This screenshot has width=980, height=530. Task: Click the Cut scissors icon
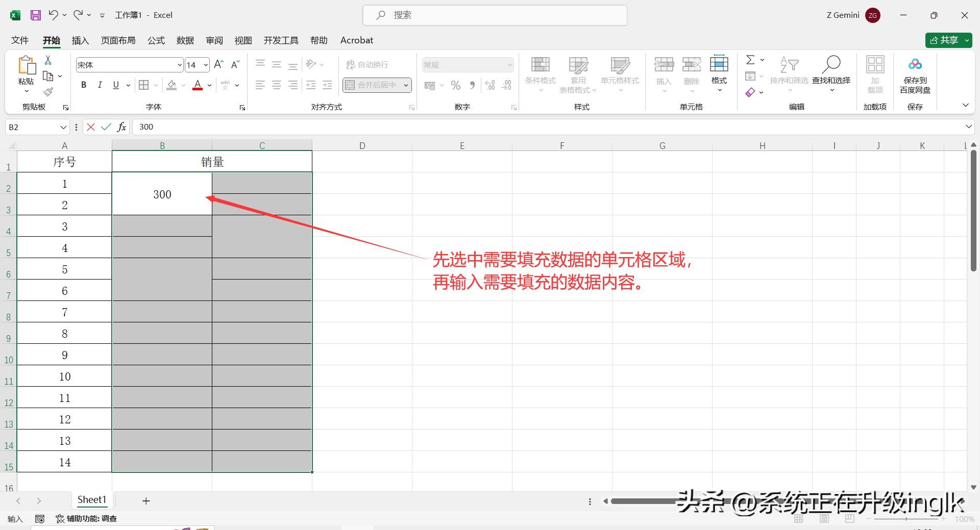tap(48, 60)
